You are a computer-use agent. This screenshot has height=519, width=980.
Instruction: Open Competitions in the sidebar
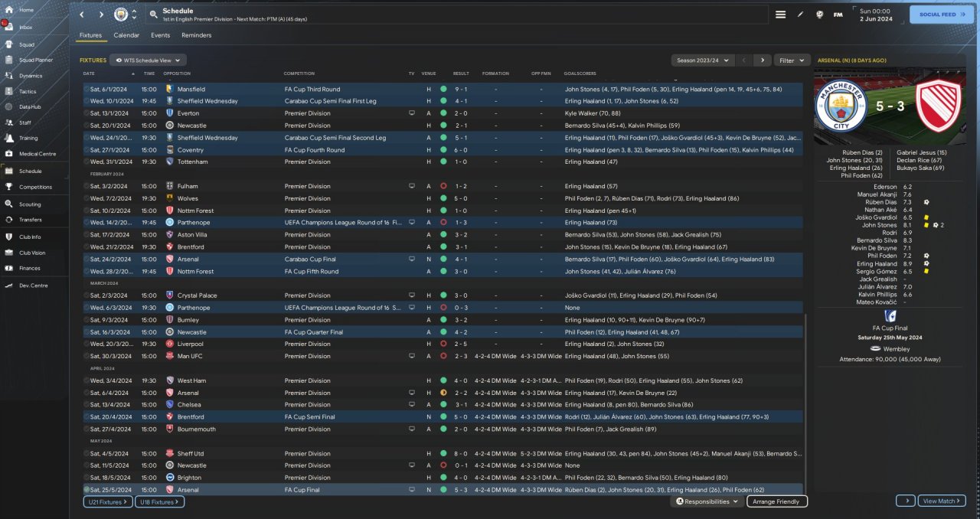[x=35, y=187]
